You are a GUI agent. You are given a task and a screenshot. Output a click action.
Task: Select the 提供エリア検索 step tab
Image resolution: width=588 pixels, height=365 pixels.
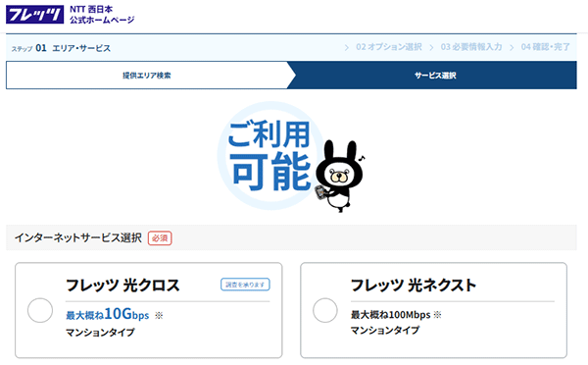tap(147, 76)
